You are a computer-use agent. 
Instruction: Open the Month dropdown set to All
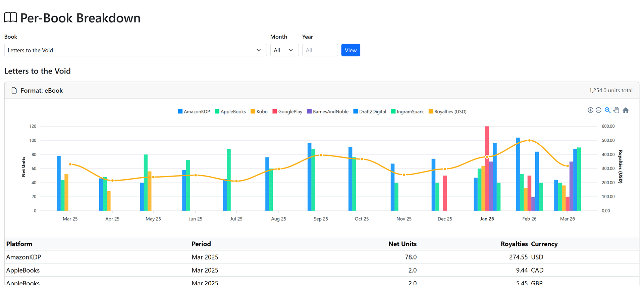(x=284, y=50)
